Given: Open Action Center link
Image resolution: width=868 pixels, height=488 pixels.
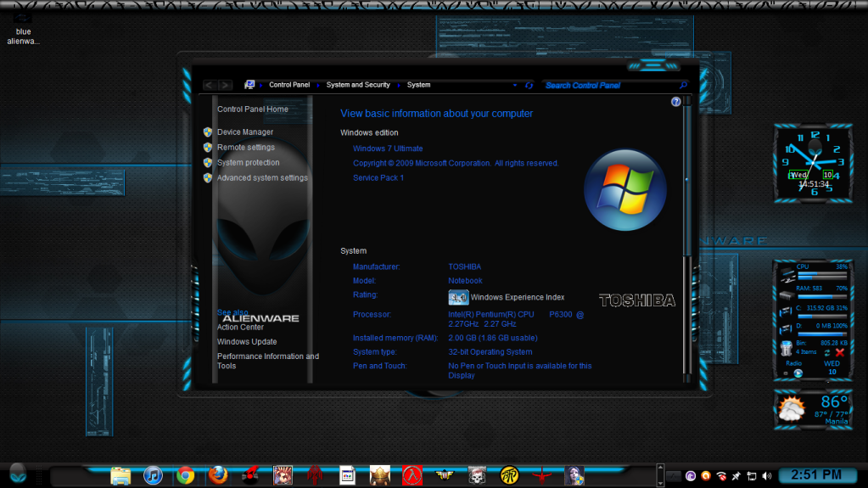Looking at the screenshot, I should (x=240, y=327).
